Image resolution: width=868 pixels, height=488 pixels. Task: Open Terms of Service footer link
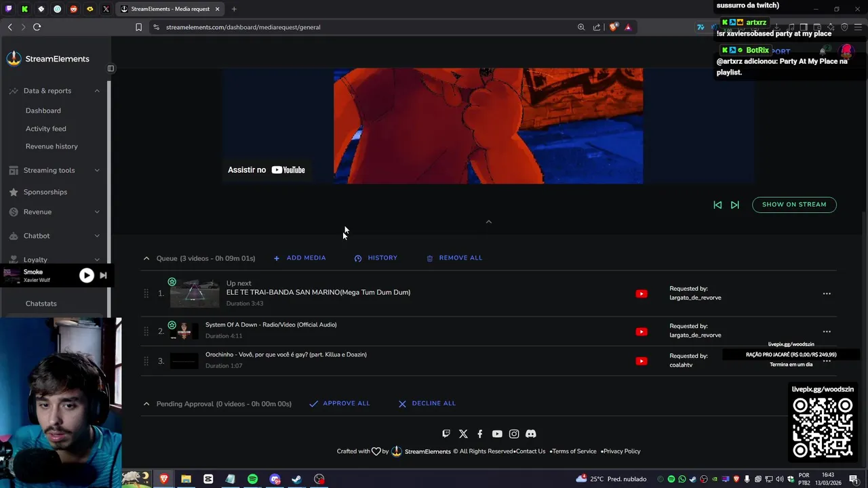point(574,451)
